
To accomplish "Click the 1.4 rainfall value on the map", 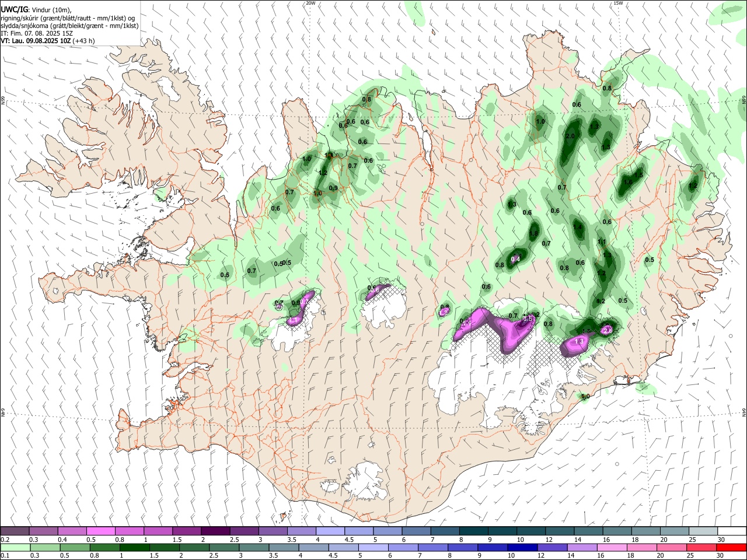I will tap(578, 228).
